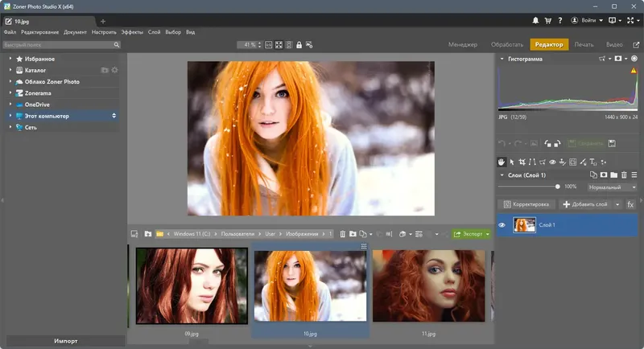The width and height of the screenshot is (644, 349).
Task: Click the 'Корректировка' button
Action: point(526,204)
